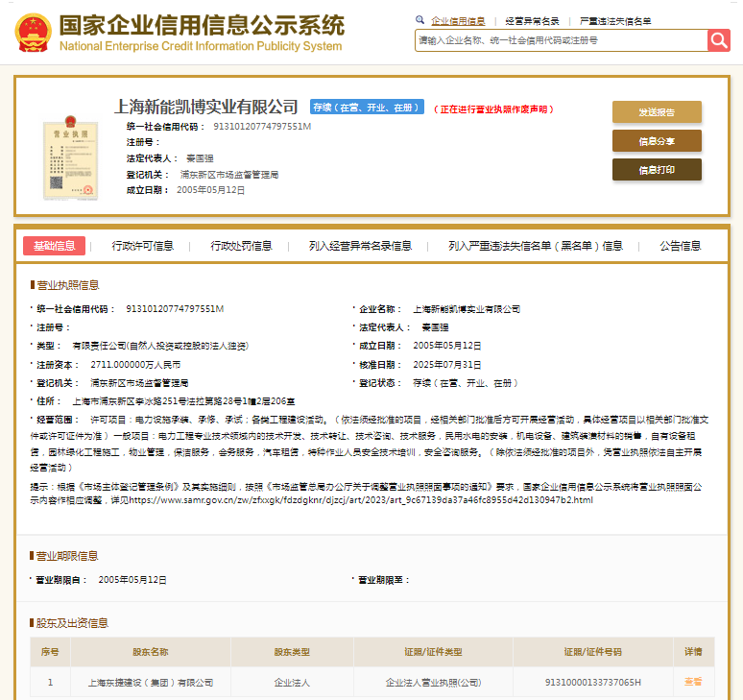Viewport: 743px width, 700px height.
Task: Select 严重违法失信名单 search category
Action: pyautogui.click(x=615, y=20)
